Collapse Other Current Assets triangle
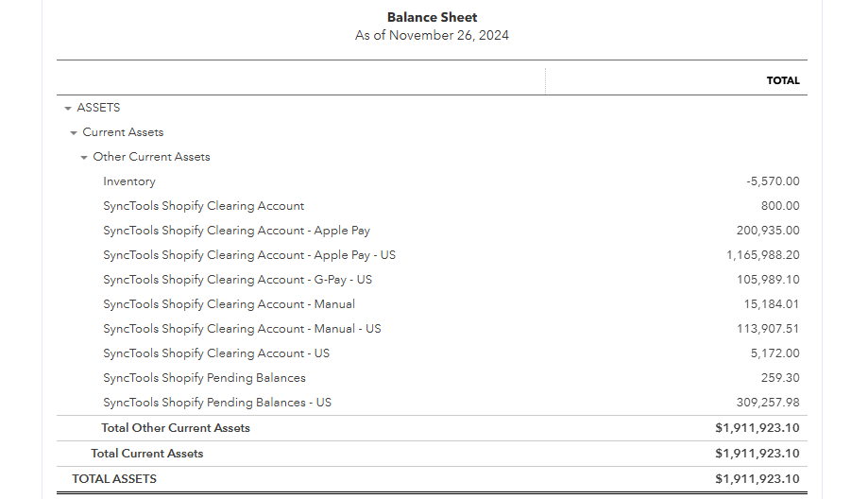Image resolution: width=868 pixels, height=499 pixels. (84, 158)
